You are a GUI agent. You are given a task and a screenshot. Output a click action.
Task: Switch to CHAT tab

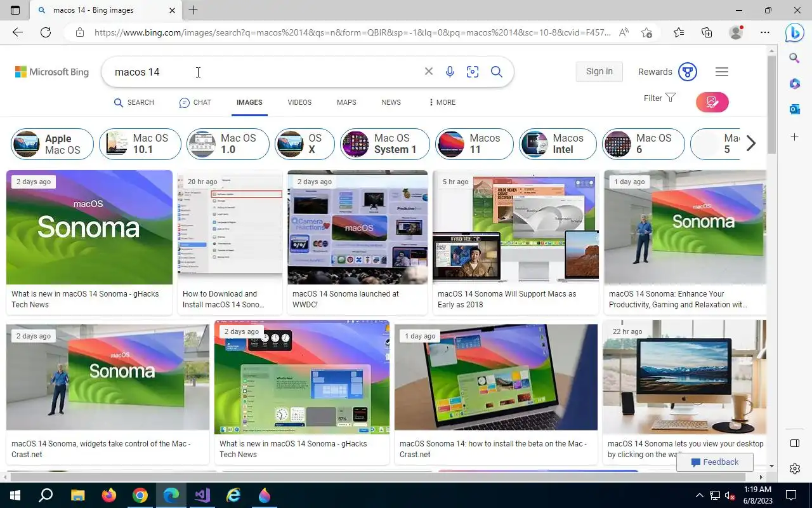(195, 102)
